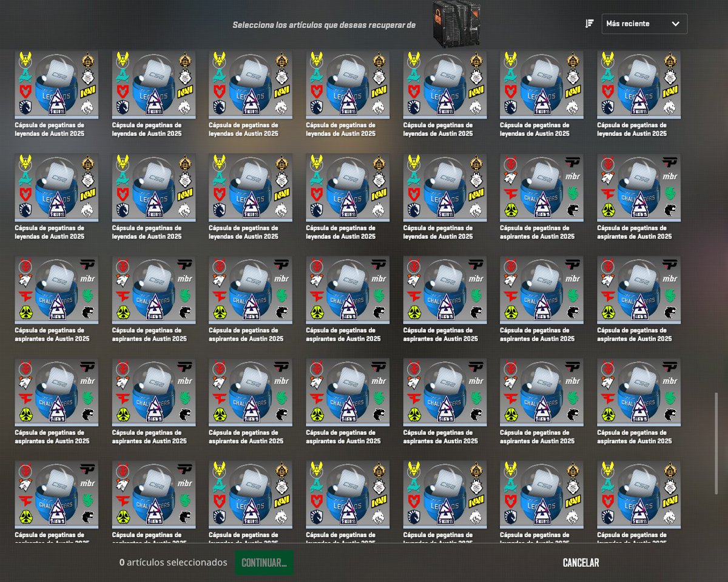Select sixth capsule in second row, first Challengers
The width and height of the screenshot is (728, 582).
point(542,187)
